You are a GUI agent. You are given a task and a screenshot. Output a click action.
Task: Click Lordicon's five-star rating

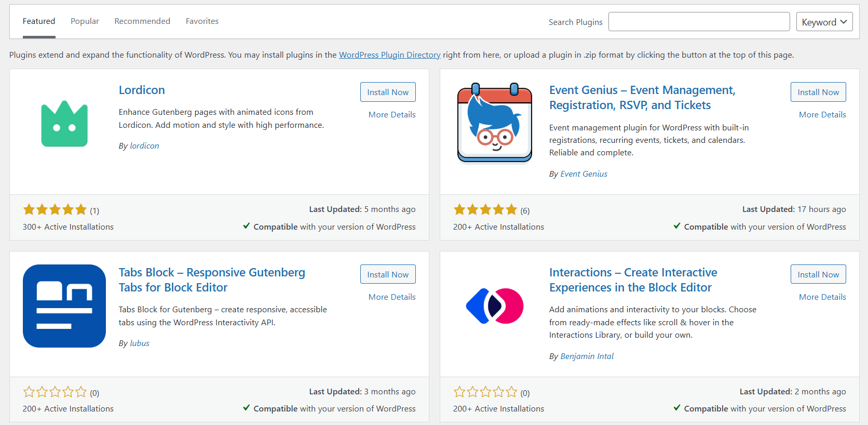point(55,210)
